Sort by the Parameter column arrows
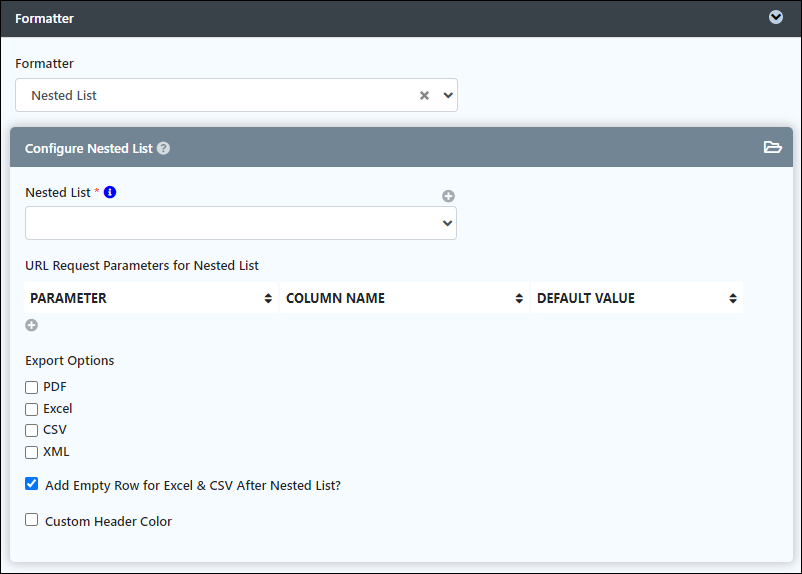This screenshot has height=574, width=802. pyautogui.click(x=268, y=298)
